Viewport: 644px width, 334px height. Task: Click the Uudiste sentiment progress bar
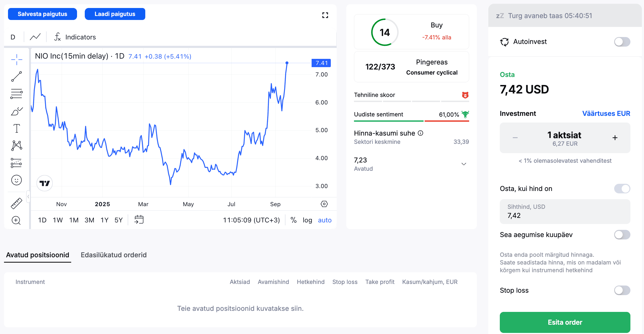click(411, 121)
